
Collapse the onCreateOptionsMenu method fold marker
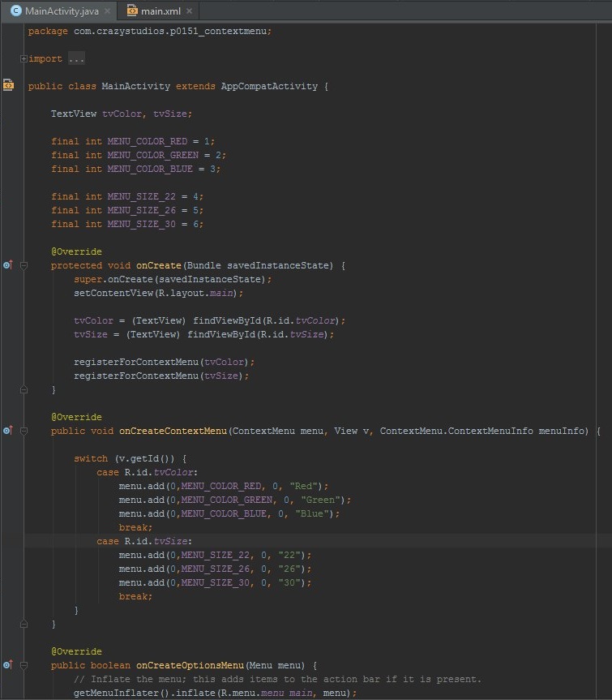coord(24,665)
